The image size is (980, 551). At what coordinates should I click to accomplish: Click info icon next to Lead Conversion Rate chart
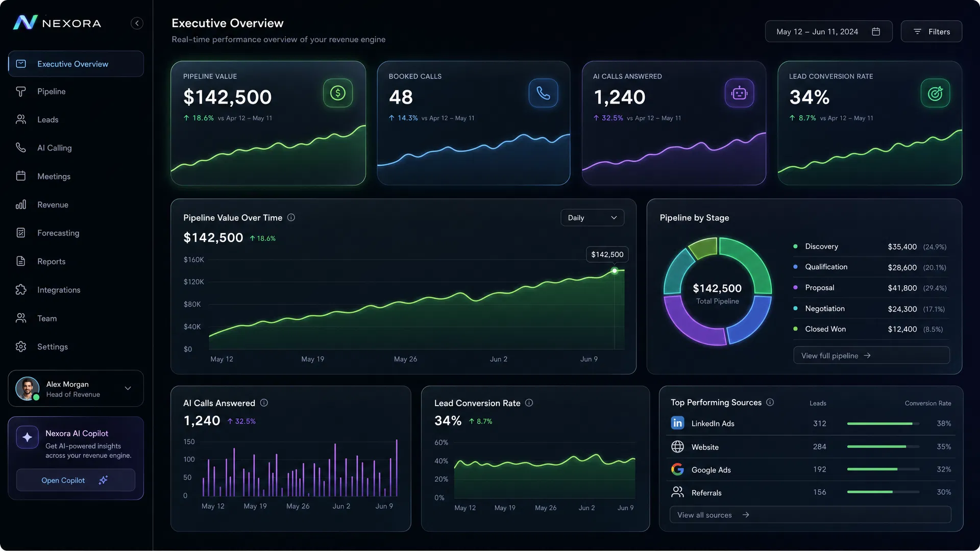529,403
